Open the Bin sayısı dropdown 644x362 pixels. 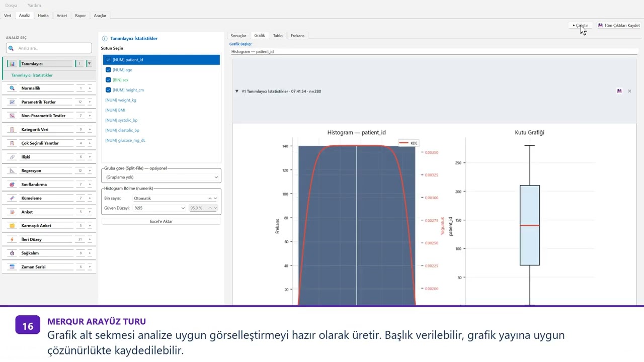pyautogui.click(x=176, y=199)
